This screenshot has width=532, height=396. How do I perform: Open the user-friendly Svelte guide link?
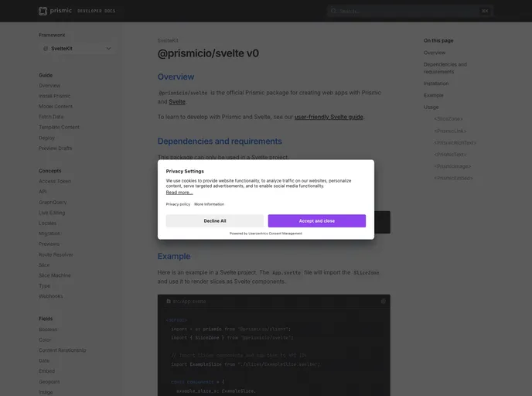(x=329, y=117)
